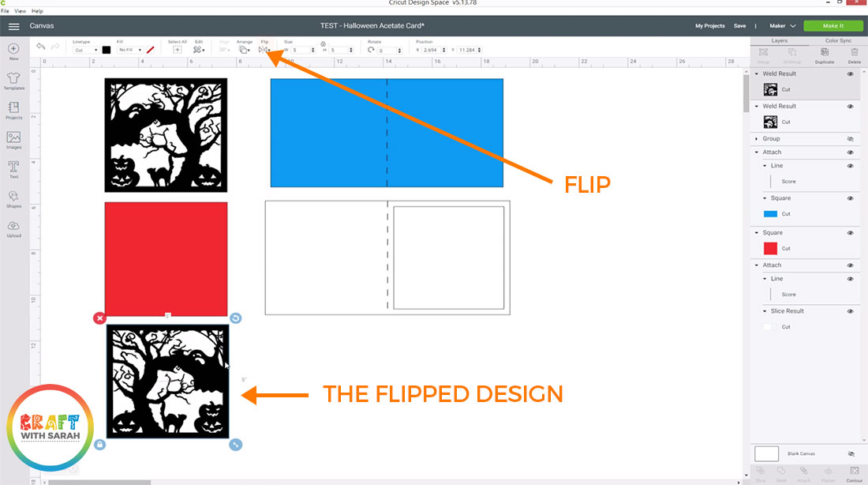Click the Select All icon
The image size is (868, 485).
(177, 50)
